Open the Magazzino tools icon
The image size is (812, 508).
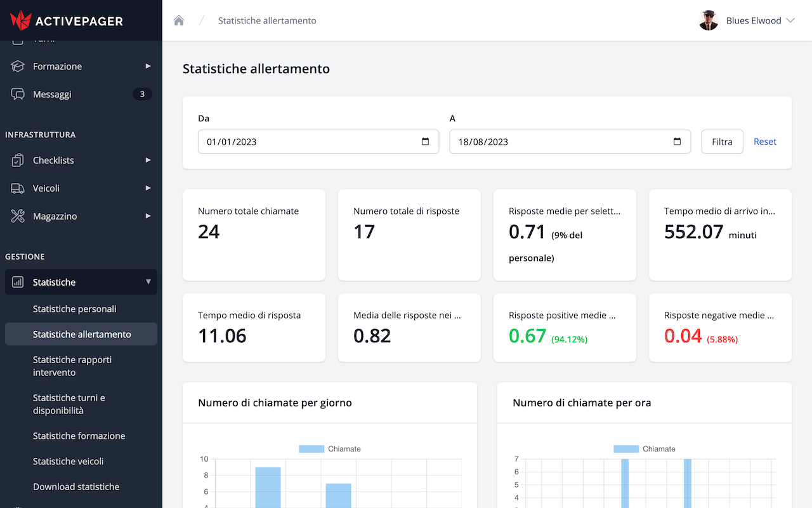16,216
